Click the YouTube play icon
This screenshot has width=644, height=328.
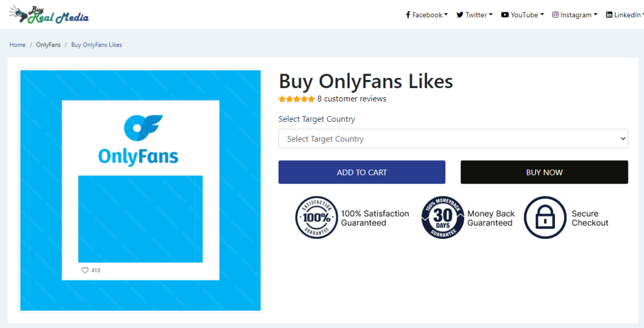tap(505, 15)
